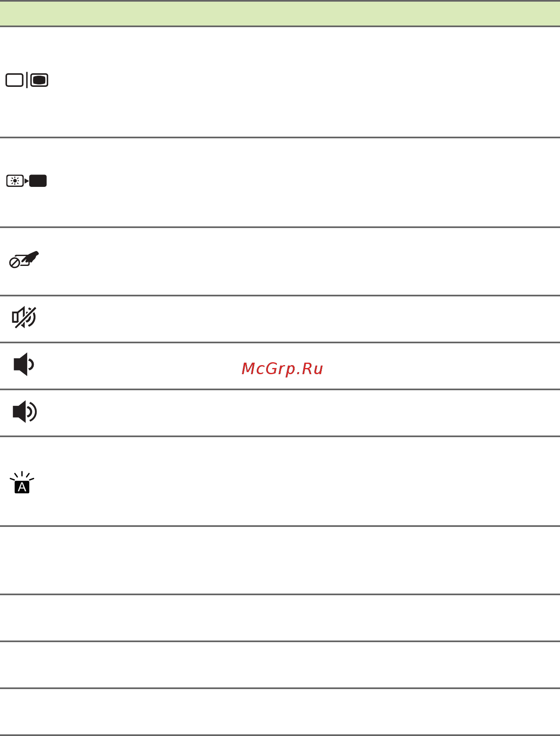Select first blank row below backlight icon
560x736 pixels.
pos(280,560)
